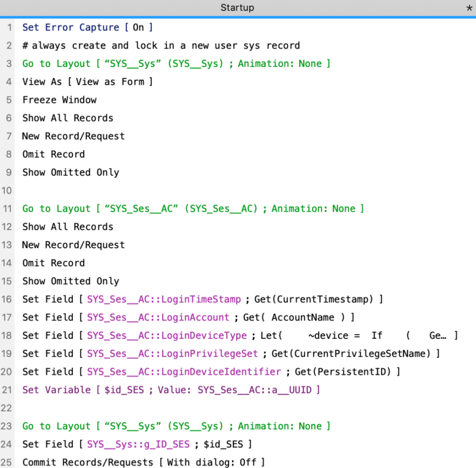Image resolution: width=476 pixels, height=468 pixels.
Task: Click line number 1 in the gutter
Action: pos(9,27)
